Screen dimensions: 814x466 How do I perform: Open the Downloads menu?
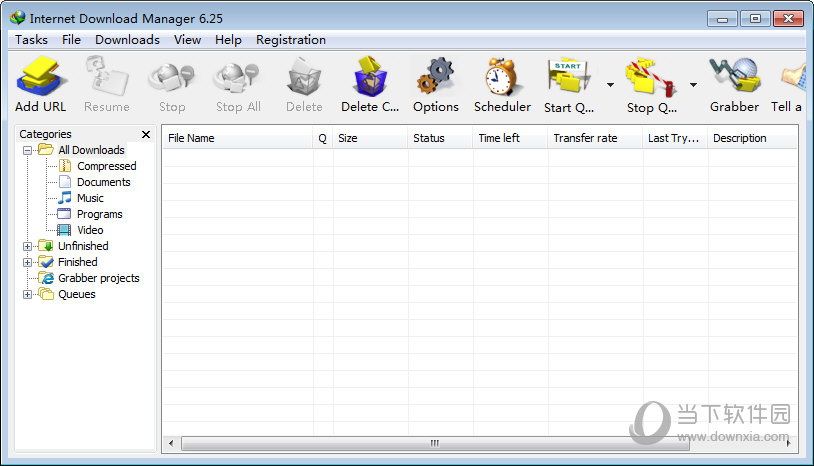click(127, 39)
